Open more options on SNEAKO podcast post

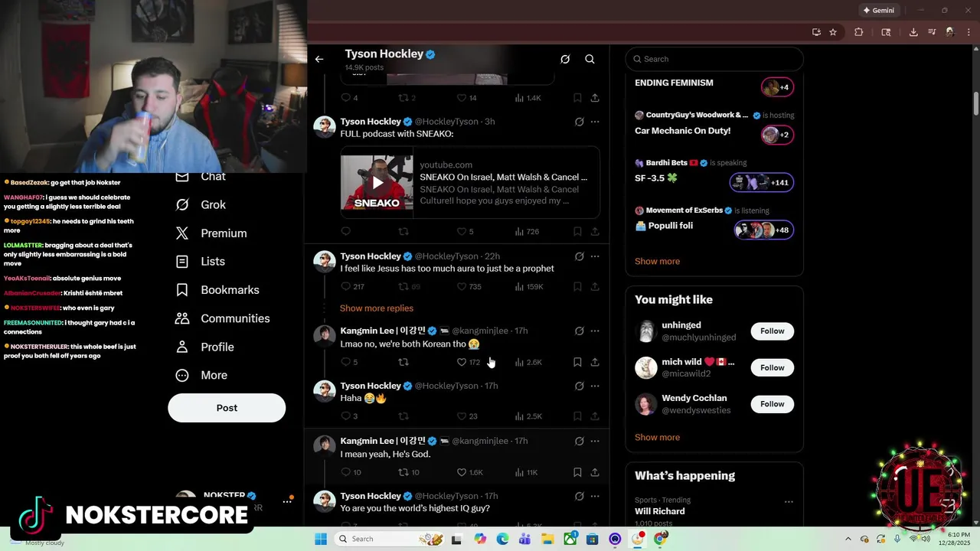(595, 122)
